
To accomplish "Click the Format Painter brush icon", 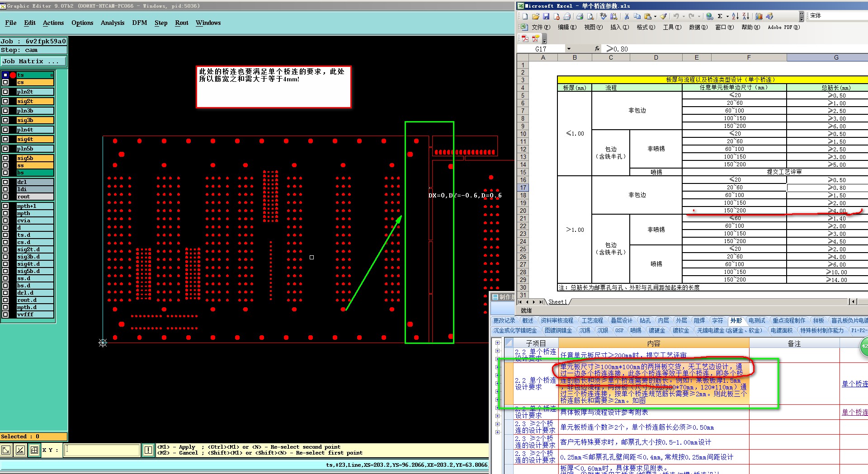I will 663,16.
